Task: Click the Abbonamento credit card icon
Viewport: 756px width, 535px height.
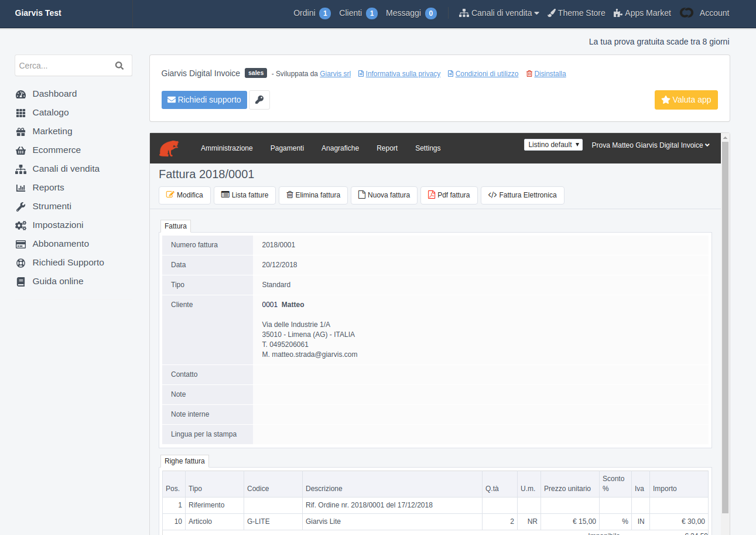Action: coord(20,244)
